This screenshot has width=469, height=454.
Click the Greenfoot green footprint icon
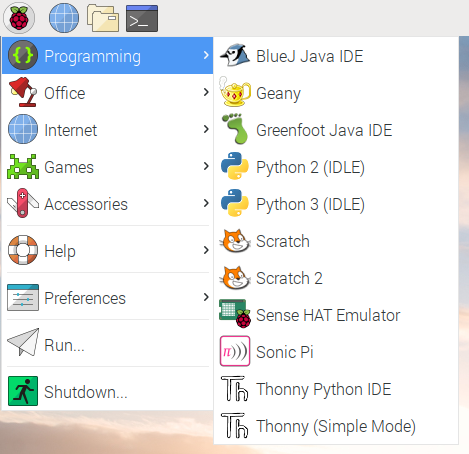point(235,129)
